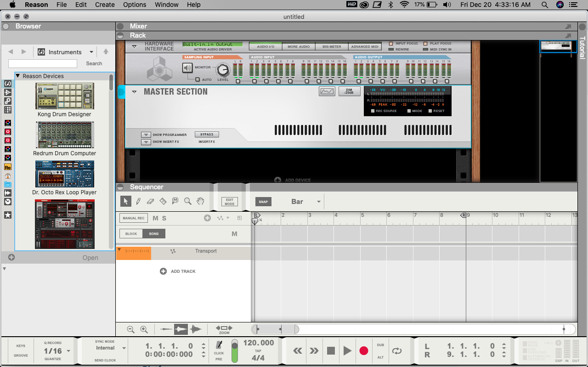588x367 pixels.
Task: Select the Kong Drum Designer thumbnail
Action: click(x=64, y=96)
